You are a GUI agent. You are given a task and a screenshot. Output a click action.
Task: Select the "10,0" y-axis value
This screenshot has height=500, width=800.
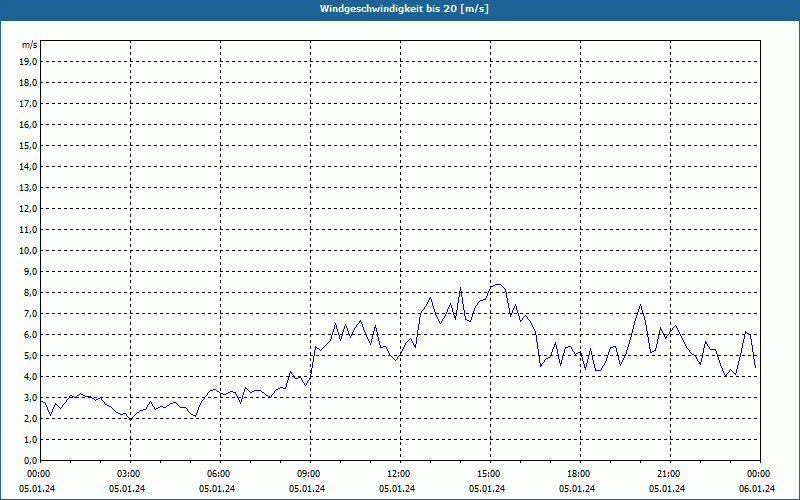click(28, 251)
